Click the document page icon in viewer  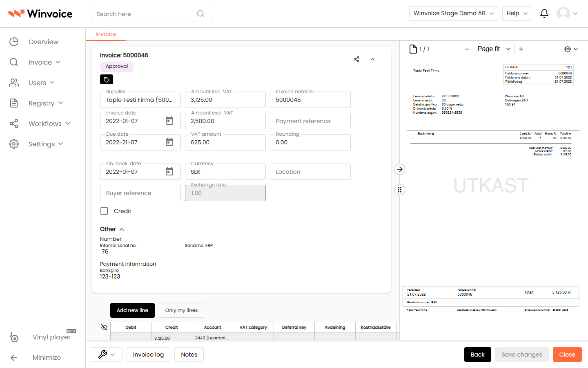[x=413, y=49]
